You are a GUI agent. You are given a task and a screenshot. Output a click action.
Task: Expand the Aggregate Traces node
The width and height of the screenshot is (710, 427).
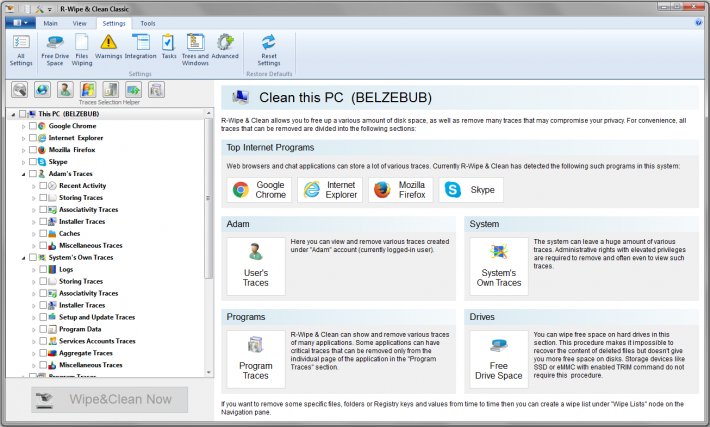pos(34,354)
